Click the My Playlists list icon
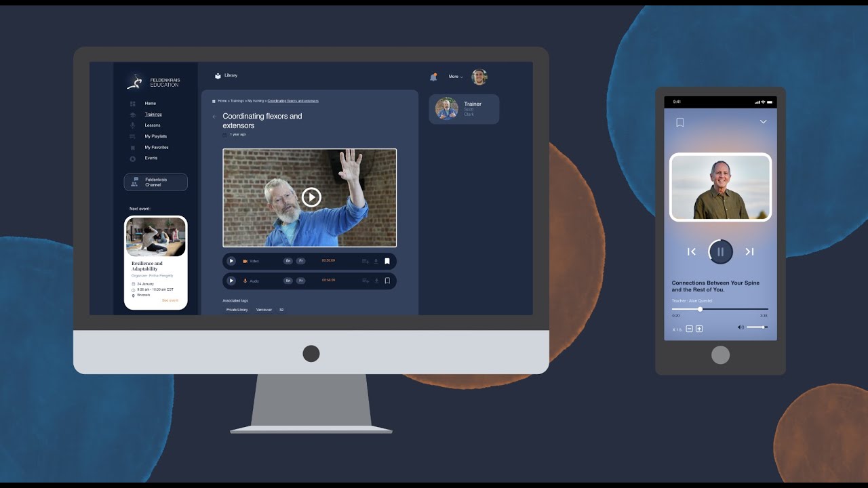Image resolution: width=868 pixels, height=488 pixels. (132, 136)
